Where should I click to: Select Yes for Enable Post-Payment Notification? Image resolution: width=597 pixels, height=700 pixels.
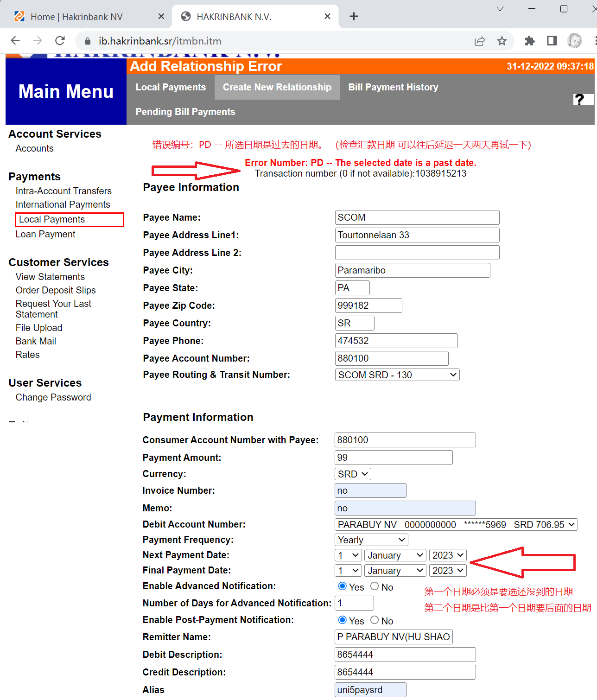coord(343,620)
